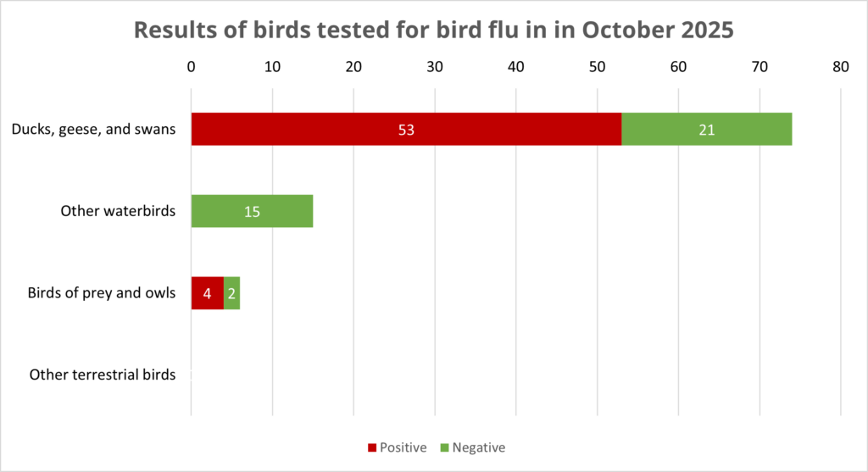Select the Negative legend label
This screenshot has width=868, height=472.
click(478, 447)
